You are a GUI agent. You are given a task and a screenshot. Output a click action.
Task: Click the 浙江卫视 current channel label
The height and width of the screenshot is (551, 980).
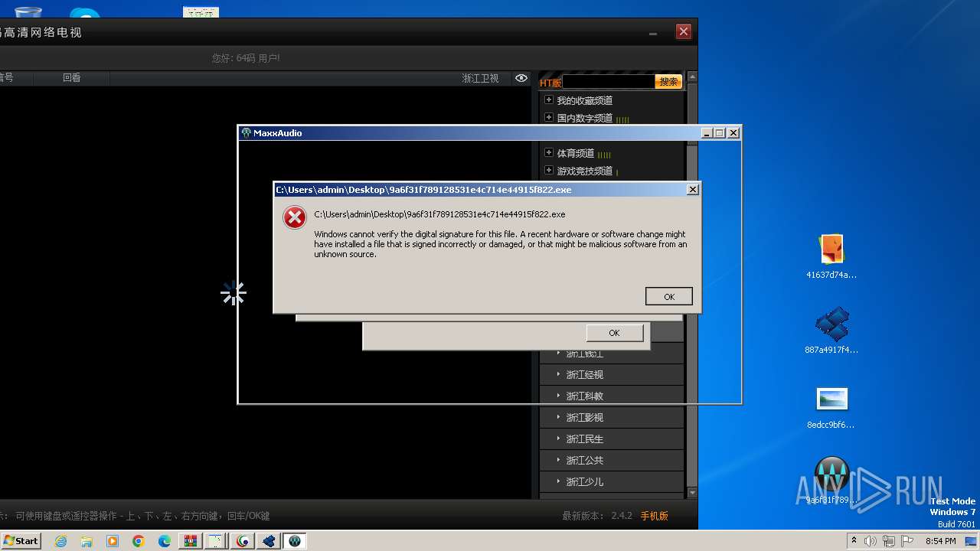480,78
